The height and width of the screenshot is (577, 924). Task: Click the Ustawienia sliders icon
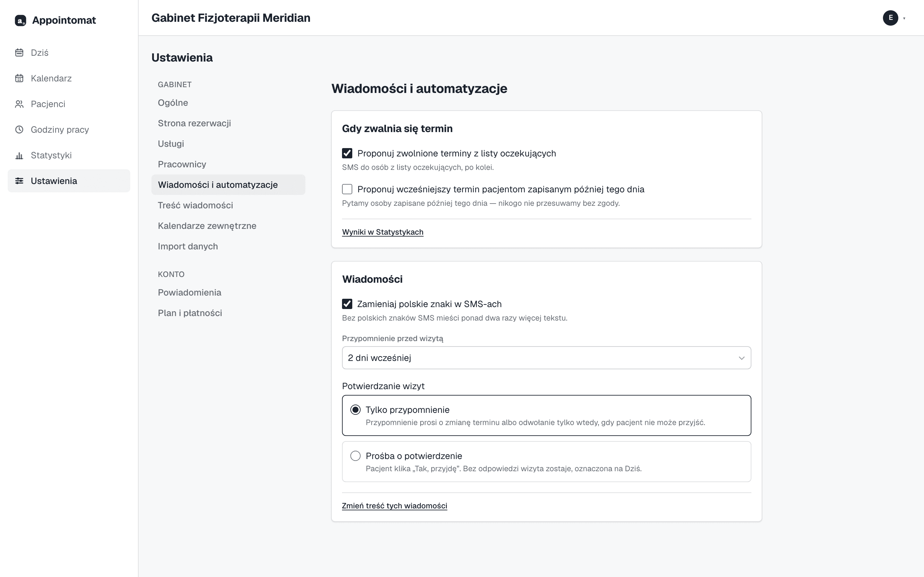click(x=19, y=181)
